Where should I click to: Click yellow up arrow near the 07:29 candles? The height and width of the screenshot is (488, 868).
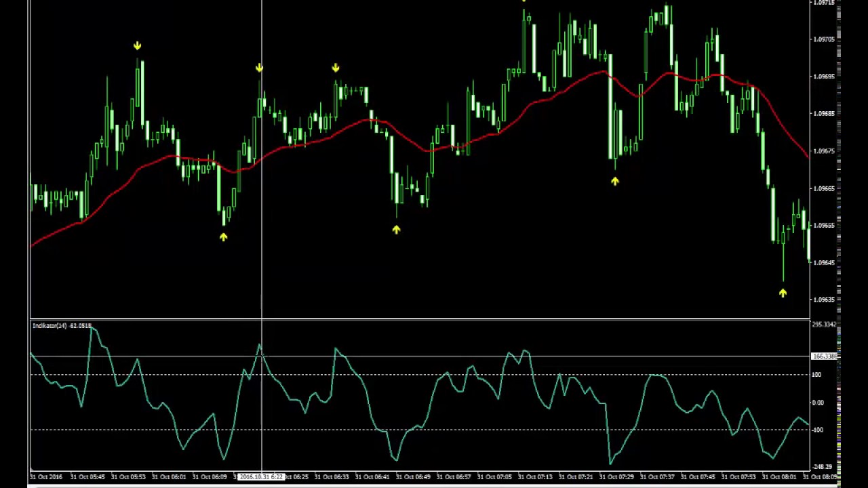tap(614, 181)
